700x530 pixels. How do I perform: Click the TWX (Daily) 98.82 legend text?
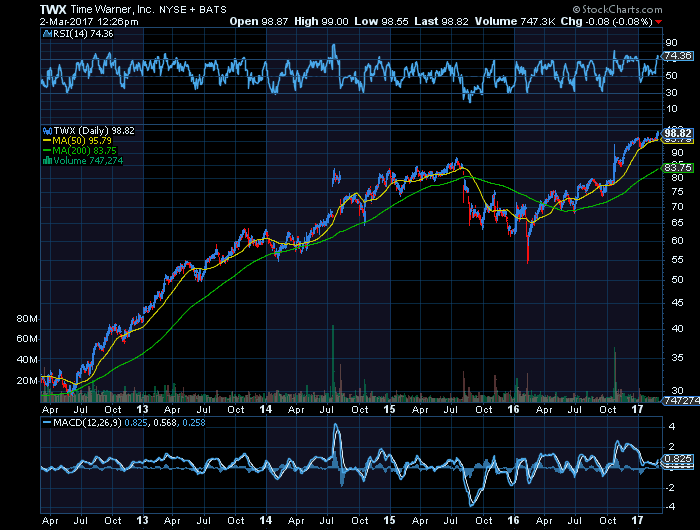click(94, 131)
